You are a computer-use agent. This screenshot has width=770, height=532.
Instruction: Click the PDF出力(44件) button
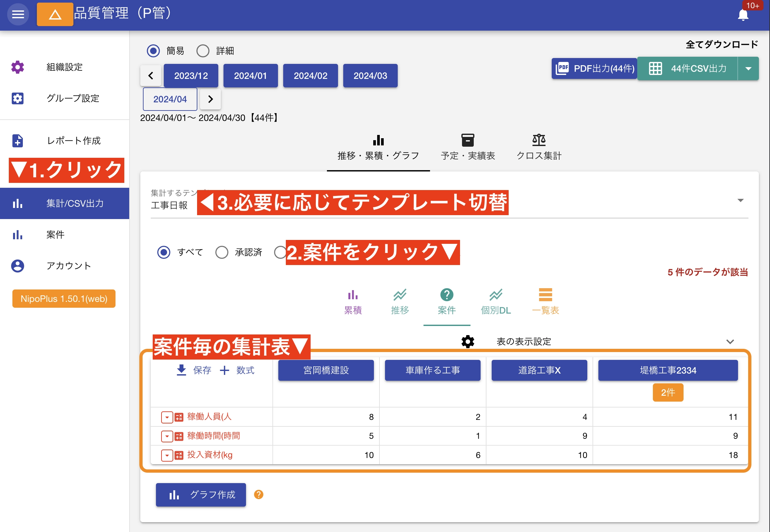[594, 69]
